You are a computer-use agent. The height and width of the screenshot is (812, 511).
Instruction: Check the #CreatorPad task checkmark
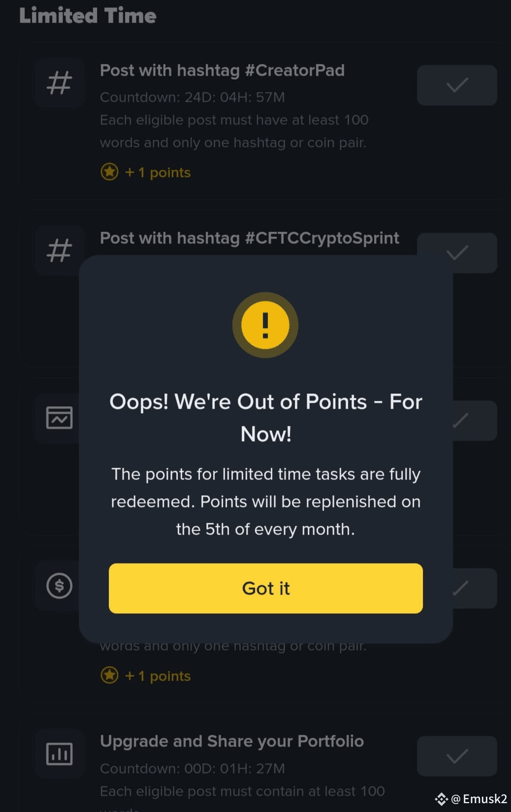coord(457,85)
